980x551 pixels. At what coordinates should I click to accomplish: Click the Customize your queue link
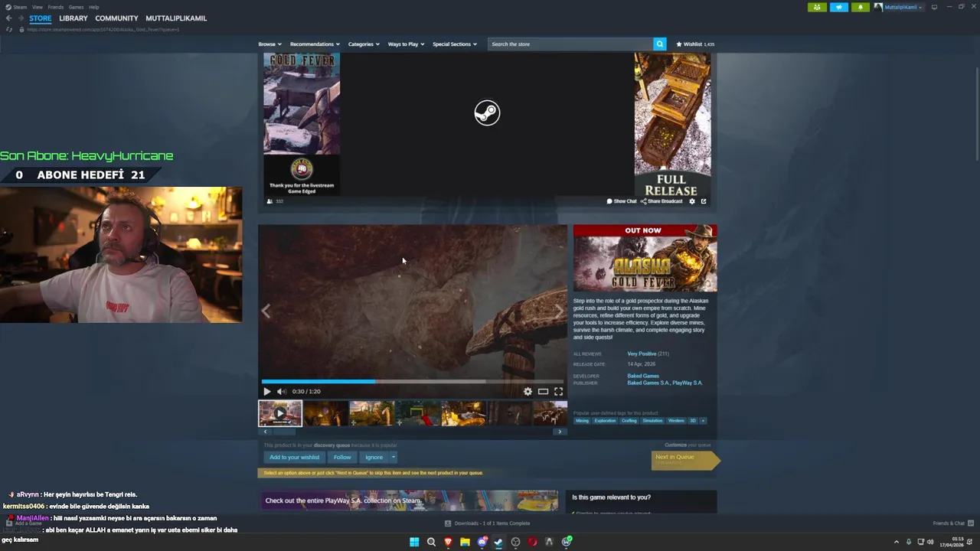(688, 445)
